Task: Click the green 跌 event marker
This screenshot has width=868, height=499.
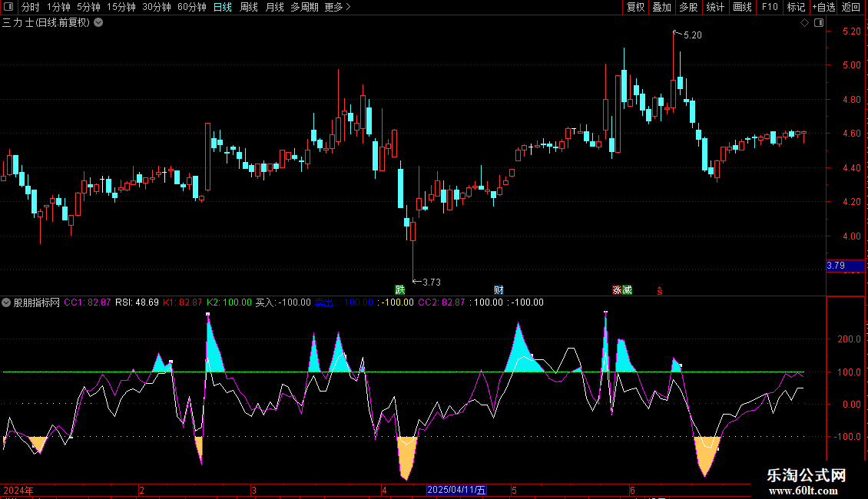Action: (x=399, y=290)
